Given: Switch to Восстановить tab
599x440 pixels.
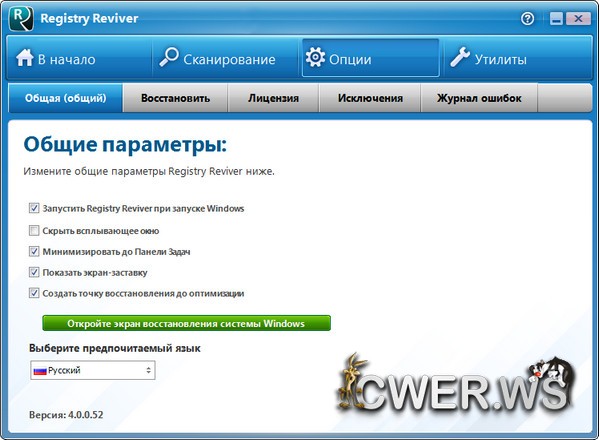Looking at the screenshot, I should pyautogui.click(x=175, y=98).
